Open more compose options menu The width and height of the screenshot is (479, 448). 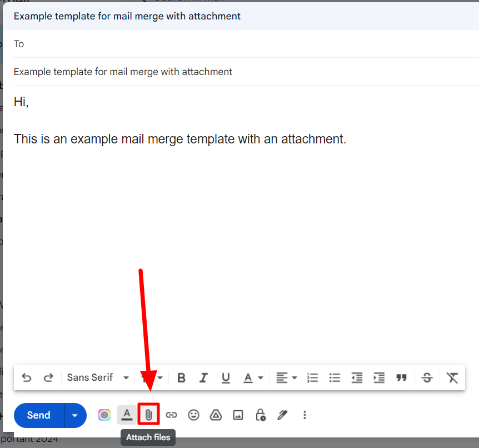click(x=305, y=415)
